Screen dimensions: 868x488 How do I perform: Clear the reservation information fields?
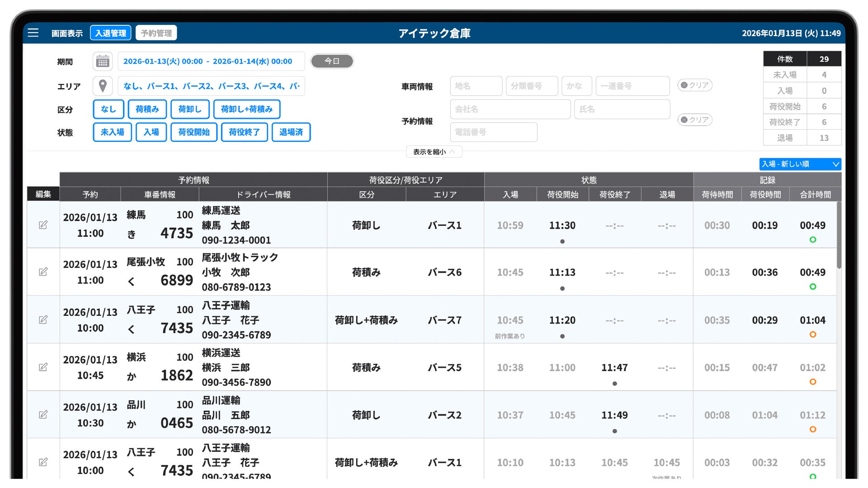[695, 120]
